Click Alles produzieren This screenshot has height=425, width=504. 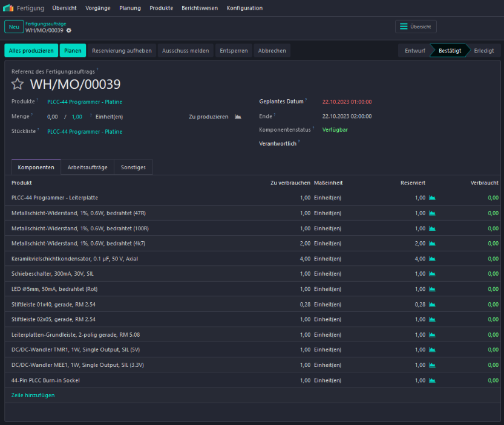click(31, 51)
